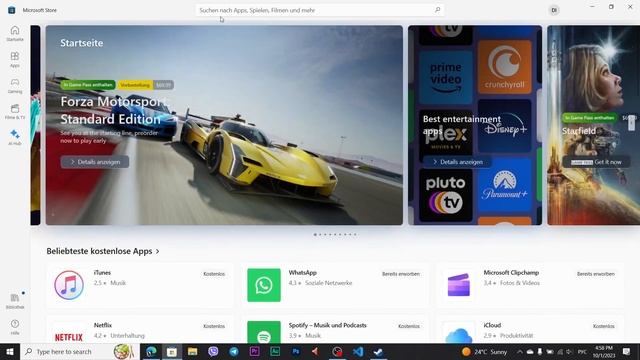This screenshot has width=640, height=360.
Task: Open Microsoft Edge from the taskbar
Action: tap(151, 351)
